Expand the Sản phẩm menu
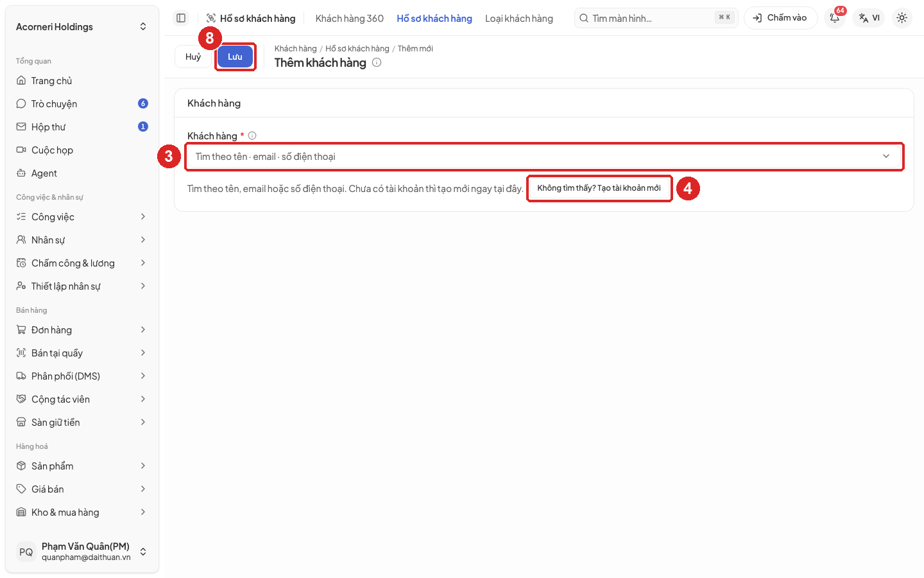Image resolution: width=924 pixels, height=578 pixels. tap(82, 466)
